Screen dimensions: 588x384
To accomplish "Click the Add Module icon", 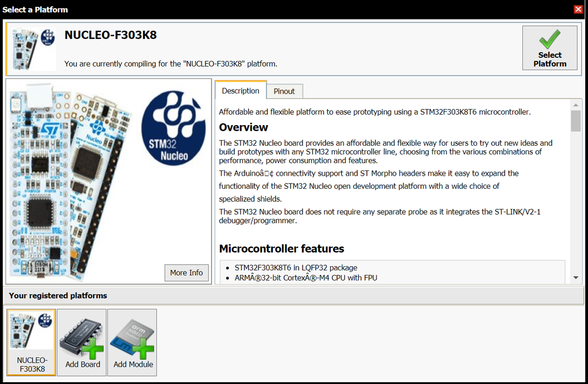I will point(133,342).
